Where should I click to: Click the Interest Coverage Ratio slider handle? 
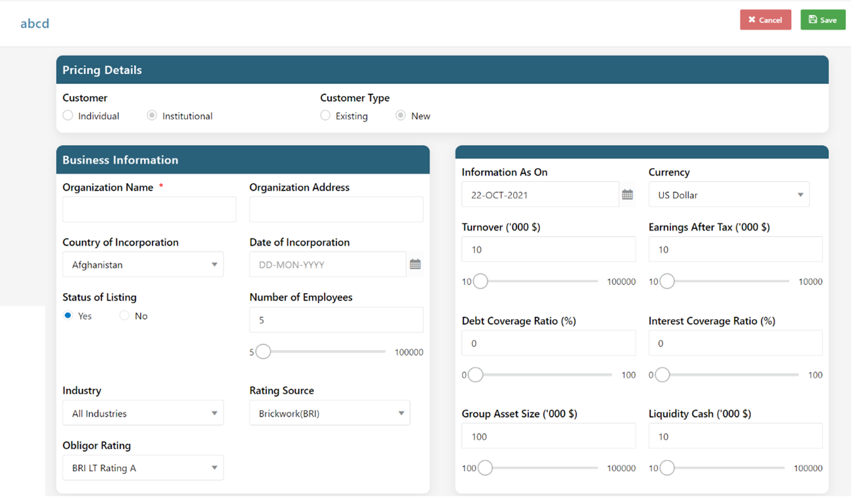coord(662,375)
